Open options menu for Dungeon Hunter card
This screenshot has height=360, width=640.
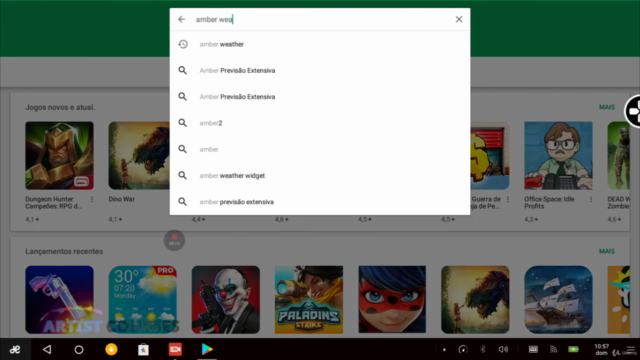92,200
